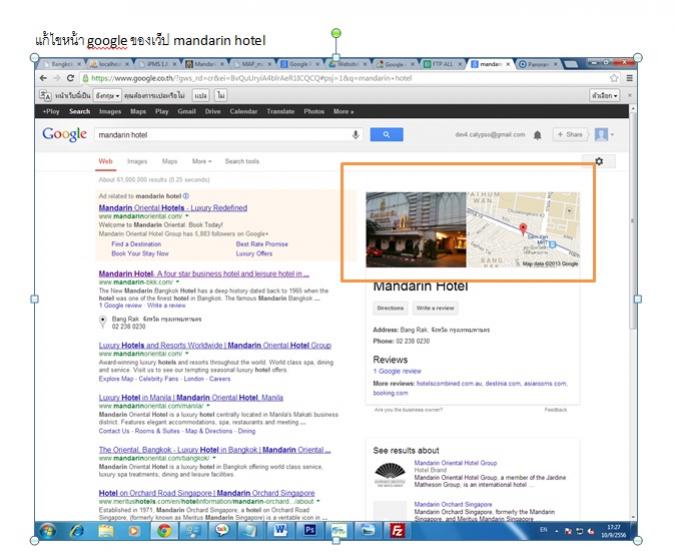The height and width of the screenshot is (560, 675).
Task: Select the Maps tab under the search box
Action: pos(170,161)
